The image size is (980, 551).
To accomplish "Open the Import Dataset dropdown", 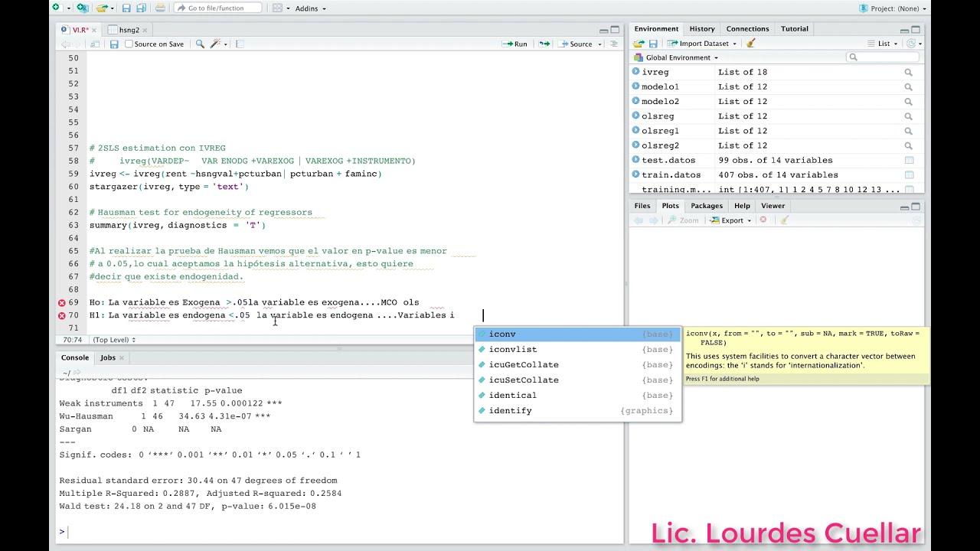I will (x=701, y=44).
